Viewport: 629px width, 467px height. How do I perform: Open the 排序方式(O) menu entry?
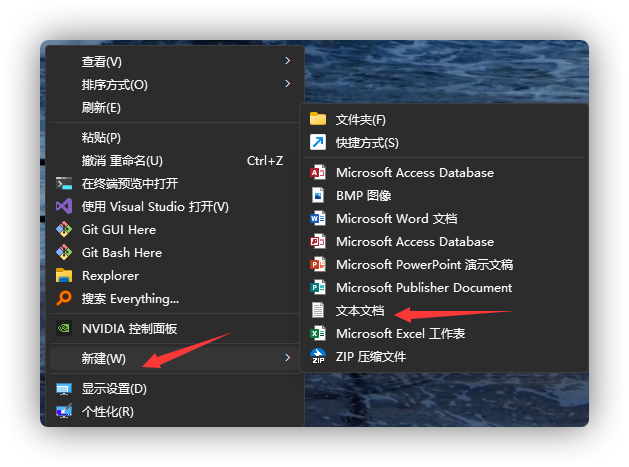click(174, 84)
